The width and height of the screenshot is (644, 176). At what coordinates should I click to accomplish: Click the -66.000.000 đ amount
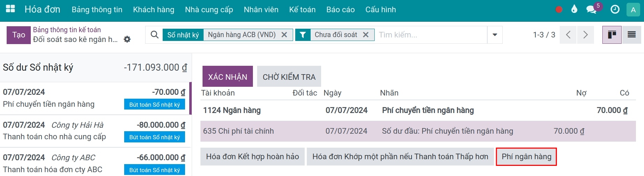point(161,157)
